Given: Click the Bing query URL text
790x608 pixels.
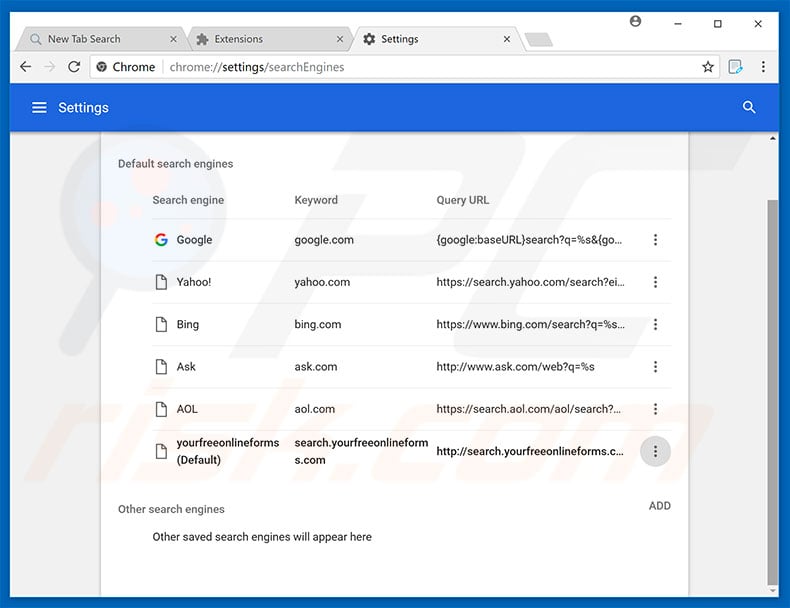Looking at the screenshot, I should (530, 324).
